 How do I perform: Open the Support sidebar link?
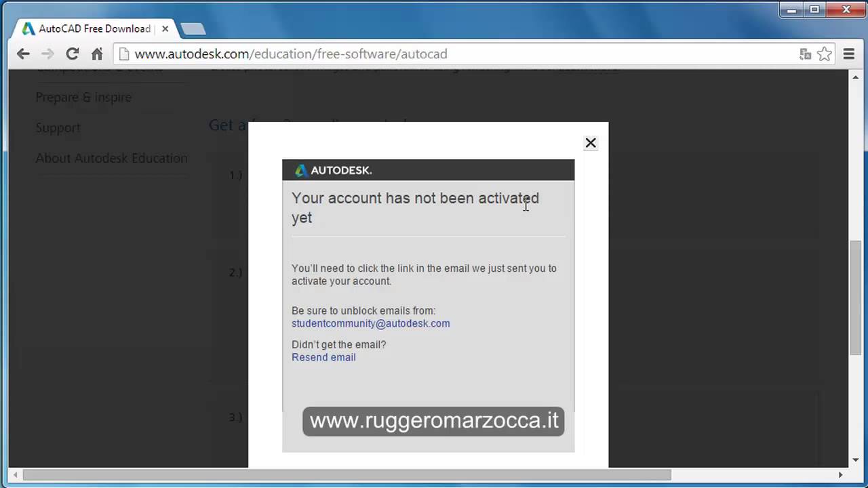pyautogui.click(x=58, y=127)
